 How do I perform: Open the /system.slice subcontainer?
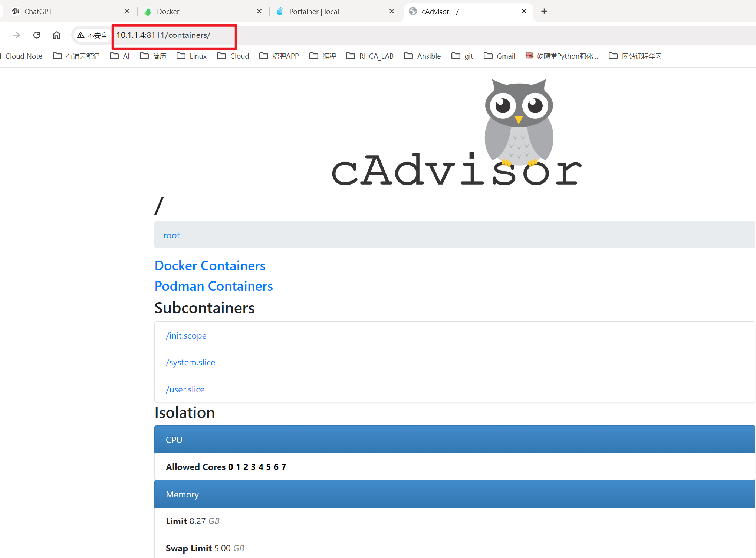[190, 362]
